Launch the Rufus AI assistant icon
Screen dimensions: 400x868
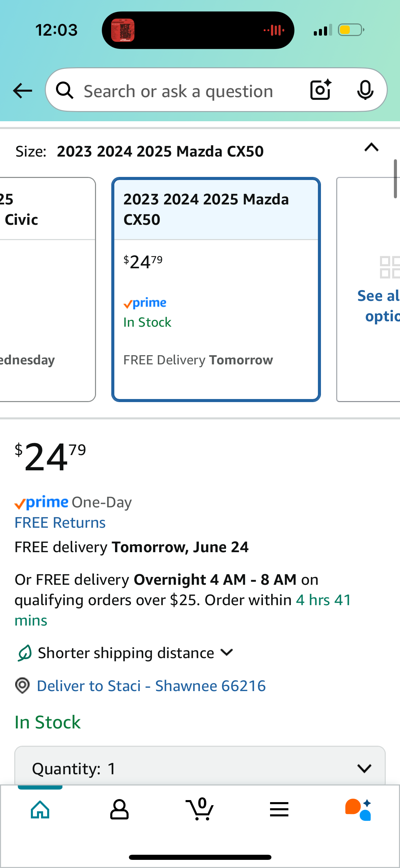pyautogui.click(x=358, y=810)
